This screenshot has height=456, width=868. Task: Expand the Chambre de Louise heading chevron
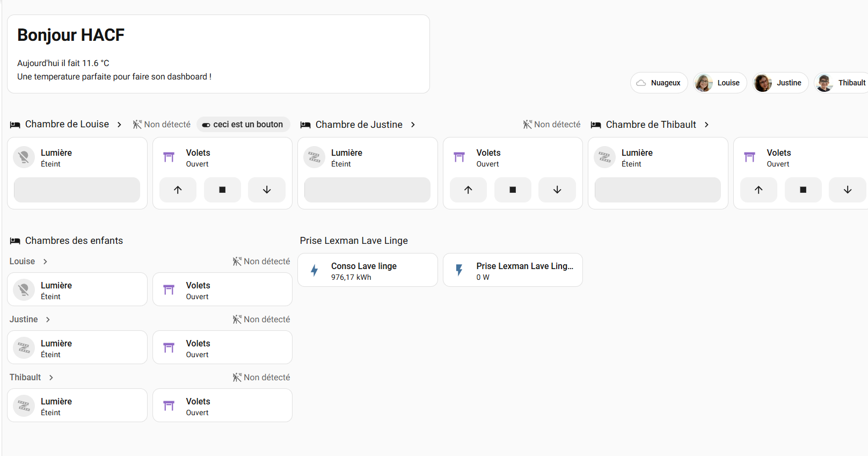click(x=119, y=125)
